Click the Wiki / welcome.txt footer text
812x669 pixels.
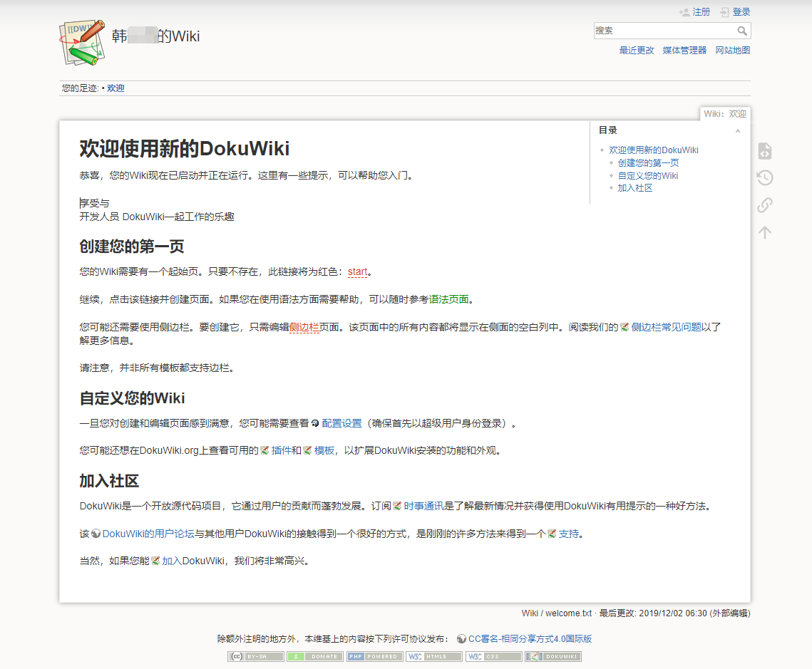556,613
